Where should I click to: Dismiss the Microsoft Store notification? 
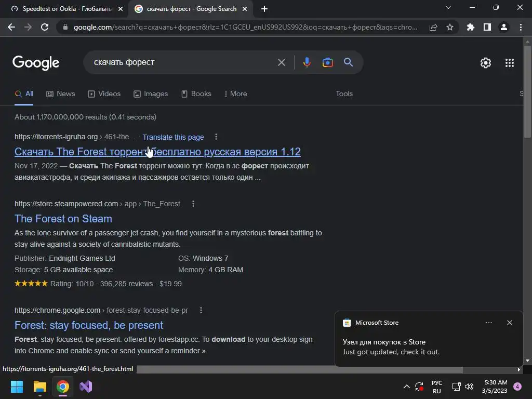tap(509, 323)
